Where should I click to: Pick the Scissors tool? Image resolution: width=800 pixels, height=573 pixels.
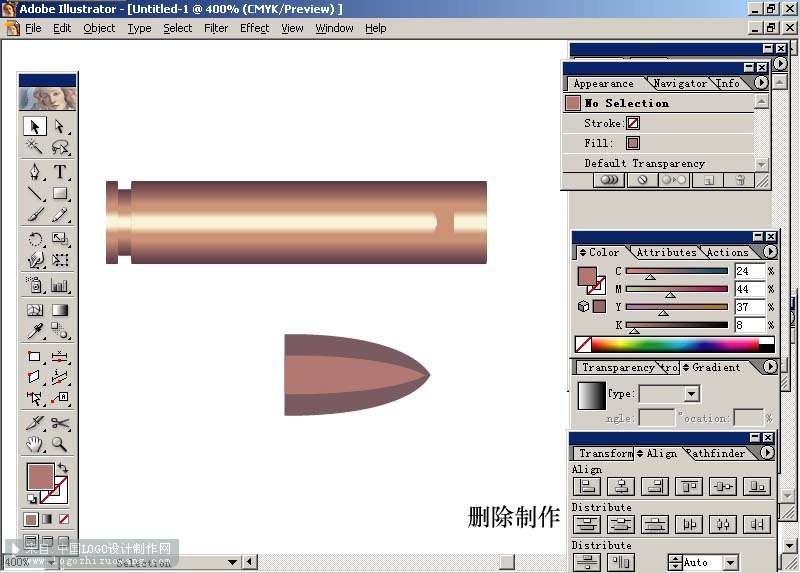(60, 422)
